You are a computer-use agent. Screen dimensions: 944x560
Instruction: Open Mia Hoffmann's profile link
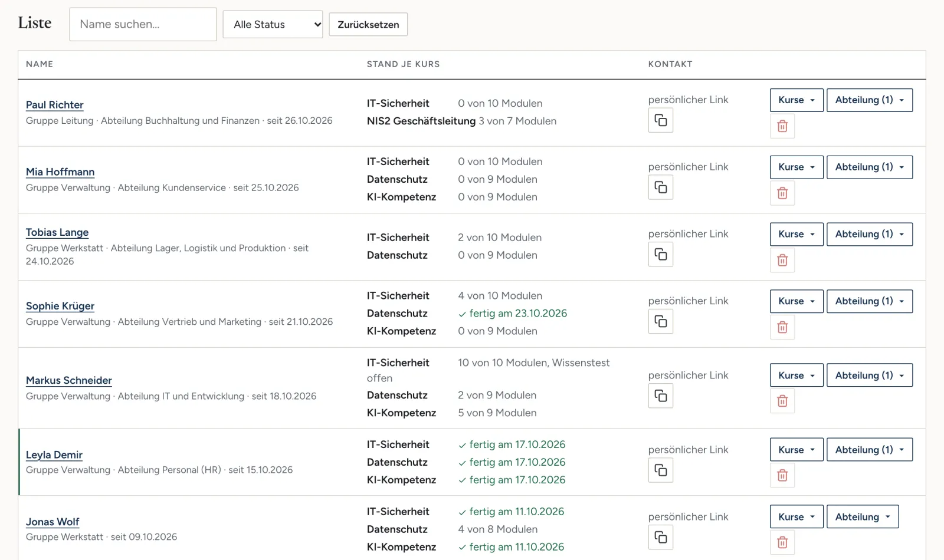tap(60, 172)
